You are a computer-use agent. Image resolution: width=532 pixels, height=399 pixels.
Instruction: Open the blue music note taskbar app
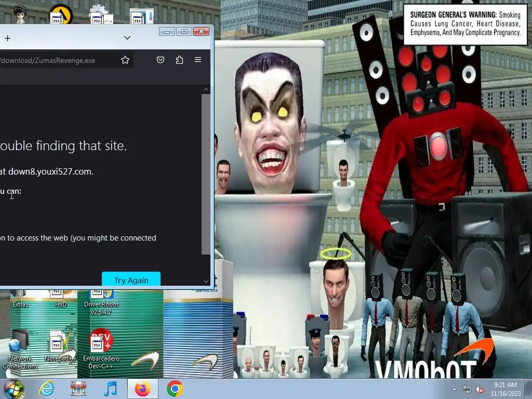(x=110, y=389)
